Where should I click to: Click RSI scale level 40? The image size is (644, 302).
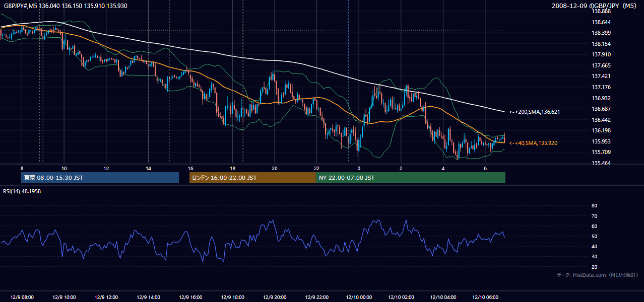(594, 246)
